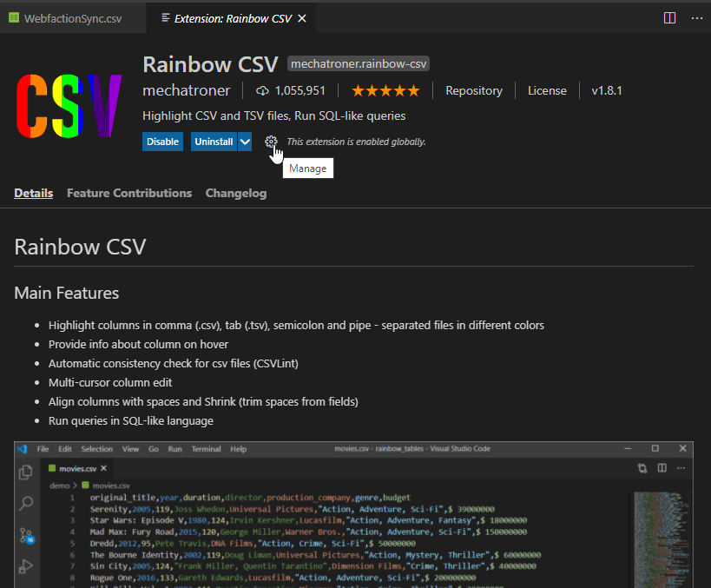The width and height of the screenshot is (711, 588).
Task: Click the "Main Features" heading
Action: 67,293
